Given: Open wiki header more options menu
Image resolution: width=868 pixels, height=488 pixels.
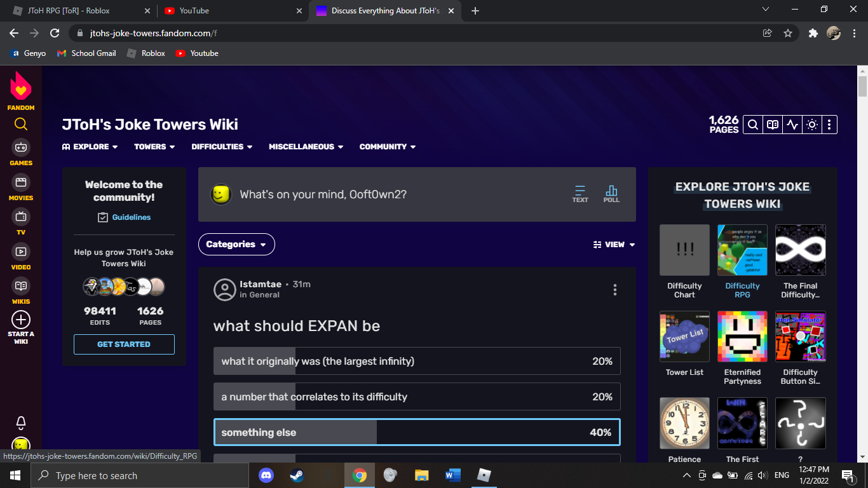Looking at the screenshot, I should 829,125.
